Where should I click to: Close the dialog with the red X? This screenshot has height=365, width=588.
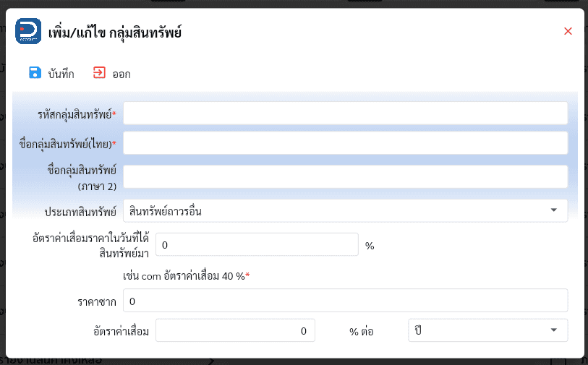click(568, 31)
